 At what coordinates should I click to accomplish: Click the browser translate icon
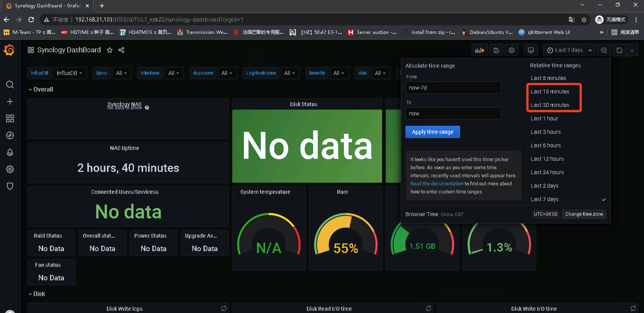click(571, 20)
